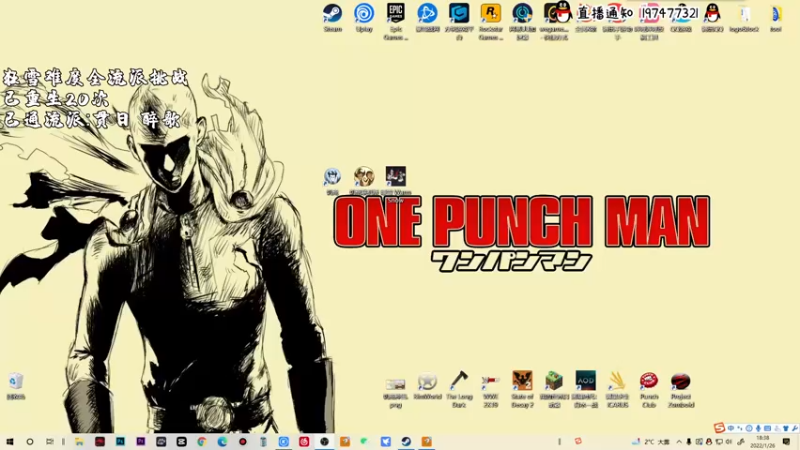This screenshot has height=450, width=800.
Task: Open the Epic Games Launcher shortcut
Action: 396,20
